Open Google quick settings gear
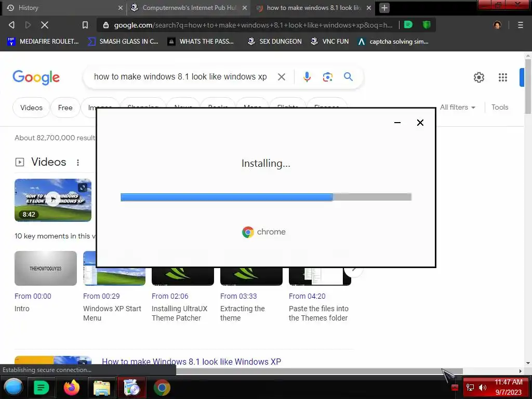Image resolution: width=532 pixels, height=399 pixels. [x=478, y=77]
